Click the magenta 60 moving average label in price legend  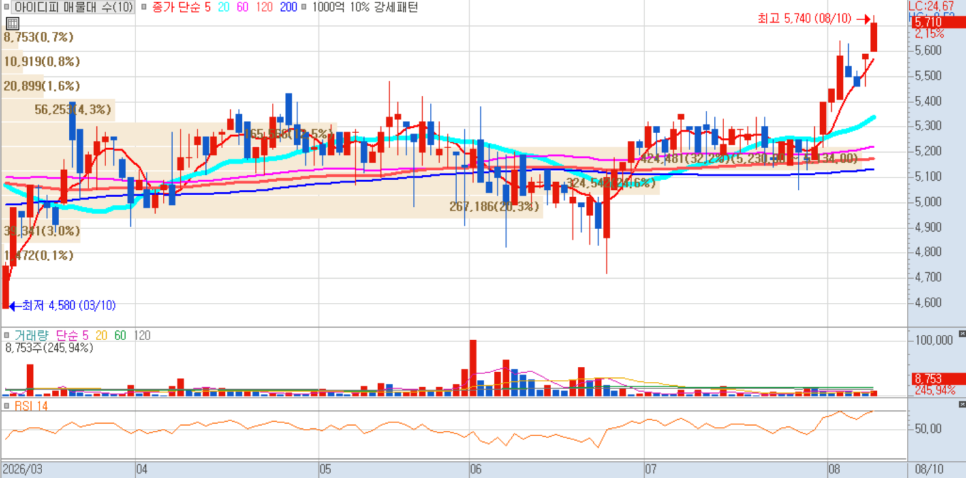tap(245, 7)
